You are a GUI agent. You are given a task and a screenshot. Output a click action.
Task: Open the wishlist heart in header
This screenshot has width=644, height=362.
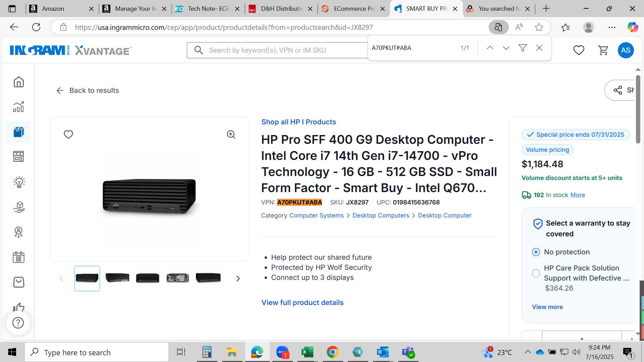579,50
